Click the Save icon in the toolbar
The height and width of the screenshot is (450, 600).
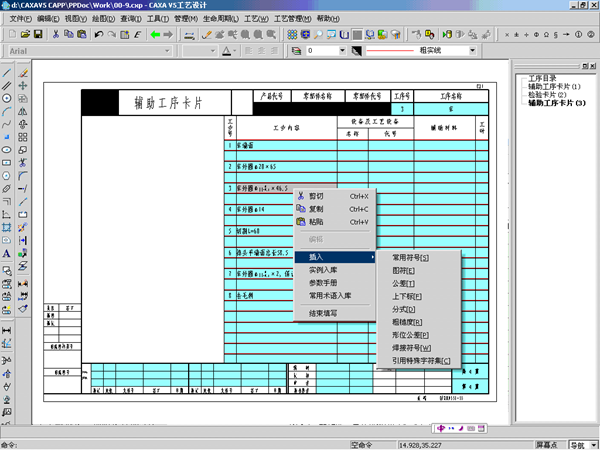click(x=37, y=34)
